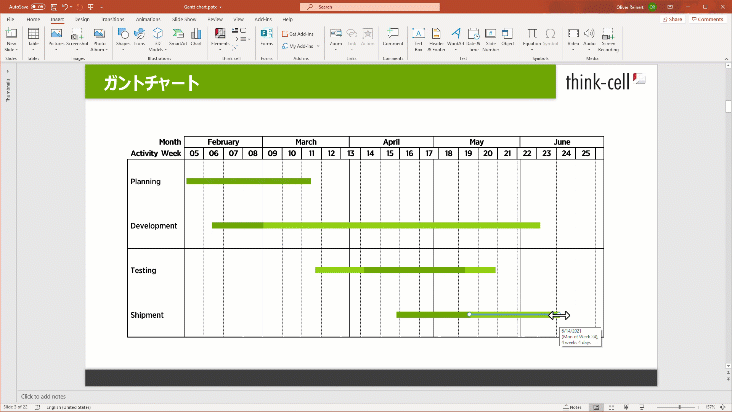
Task: Click the Get Add-ins button
Action: coord(298,34)
